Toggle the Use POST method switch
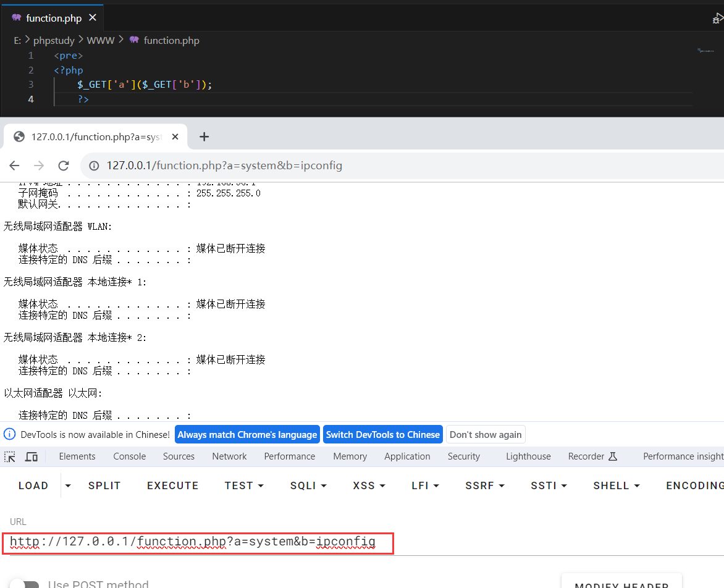This screenshot has width=724, height=588. coord(25,584)
